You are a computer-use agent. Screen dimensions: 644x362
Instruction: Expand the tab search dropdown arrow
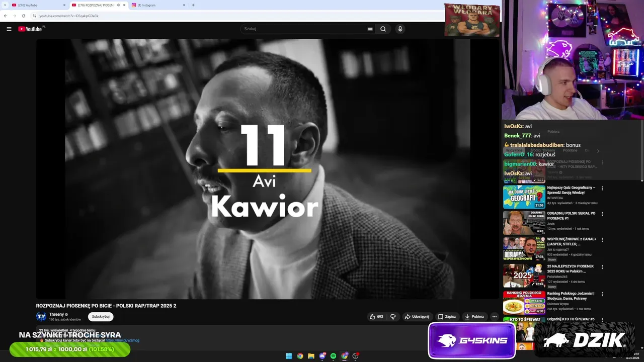tap(4, 5)
